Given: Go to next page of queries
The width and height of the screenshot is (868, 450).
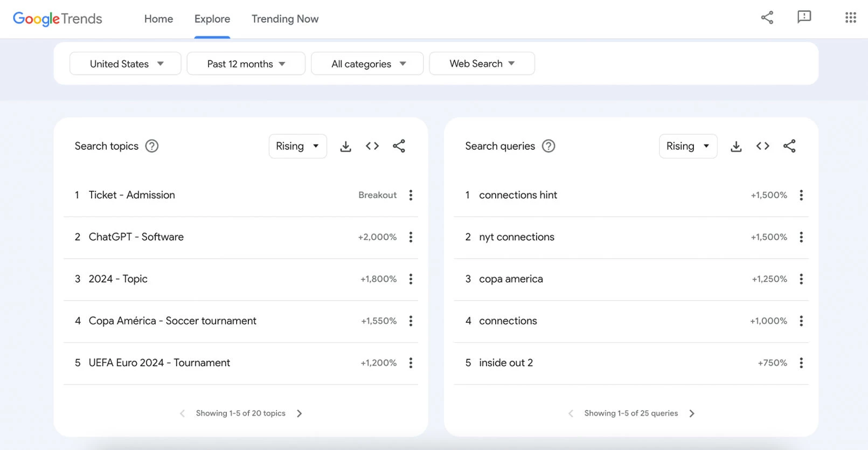Looking at the screenshot, I should coord(692,413).
